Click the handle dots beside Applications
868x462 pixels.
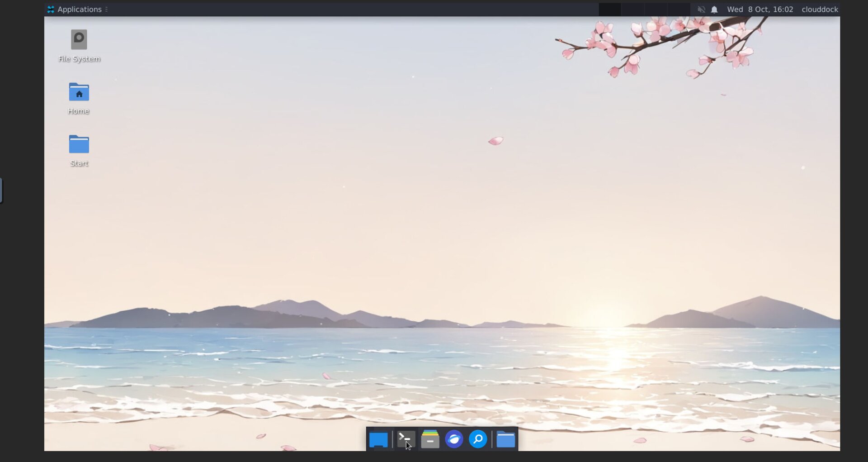click(106, 10)
